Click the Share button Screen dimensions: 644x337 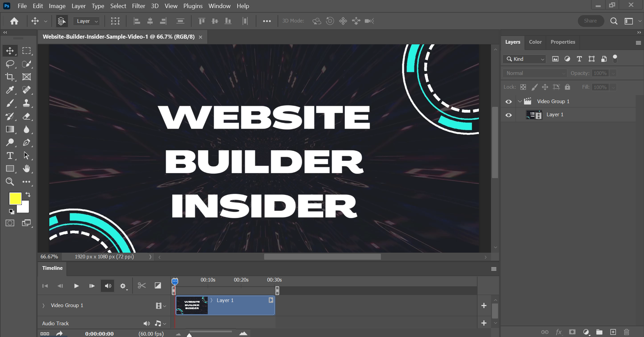click(590, 21)
